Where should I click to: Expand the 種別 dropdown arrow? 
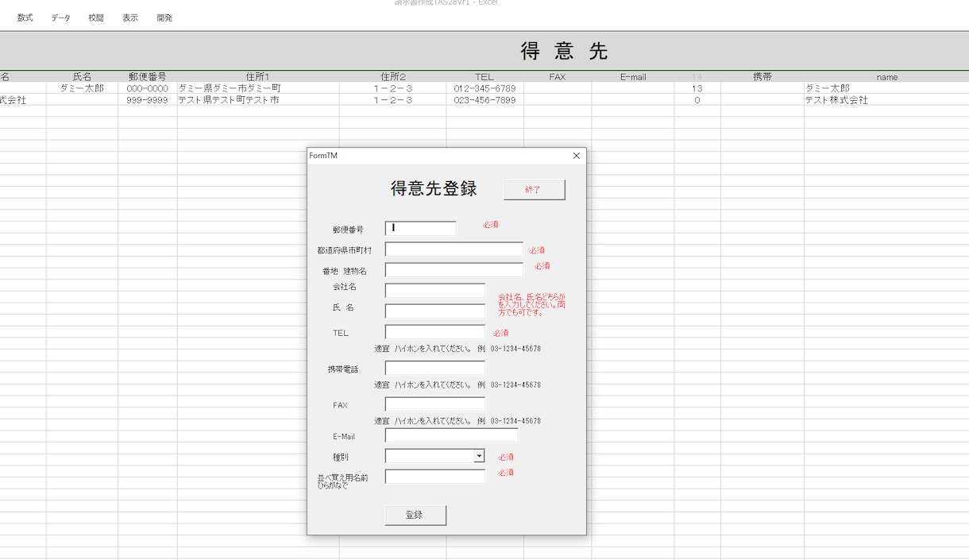click(x=479, y=456)
